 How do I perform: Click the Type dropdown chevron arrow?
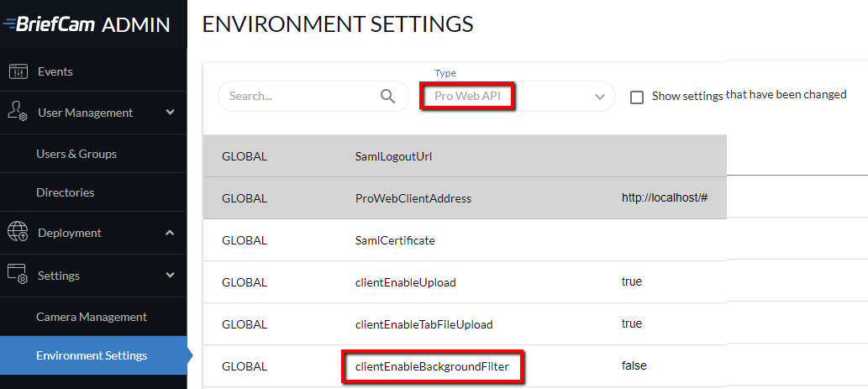point(599,97)
